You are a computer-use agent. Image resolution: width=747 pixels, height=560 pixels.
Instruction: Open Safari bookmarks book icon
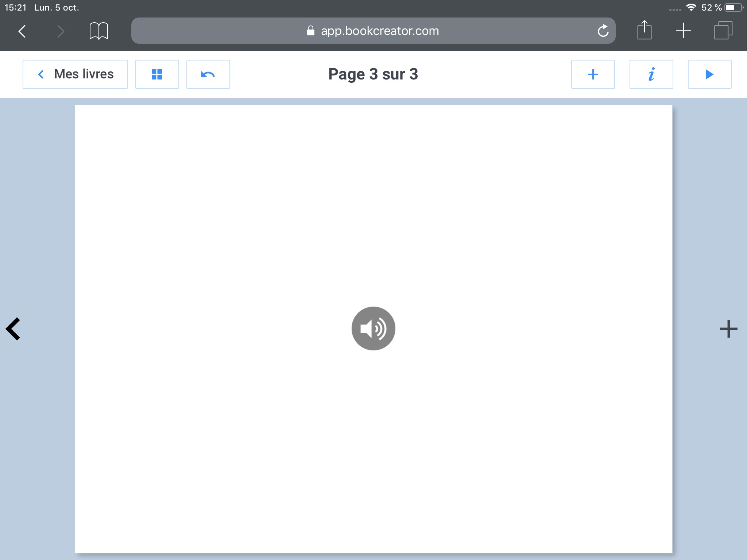[x=98, y=31]
